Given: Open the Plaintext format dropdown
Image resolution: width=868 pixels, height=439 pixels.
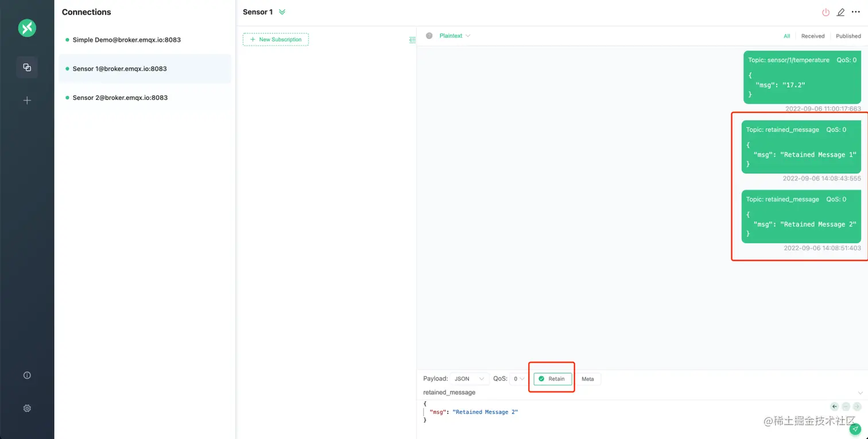Looking at the screenshot, I should (x=453, y=36).
